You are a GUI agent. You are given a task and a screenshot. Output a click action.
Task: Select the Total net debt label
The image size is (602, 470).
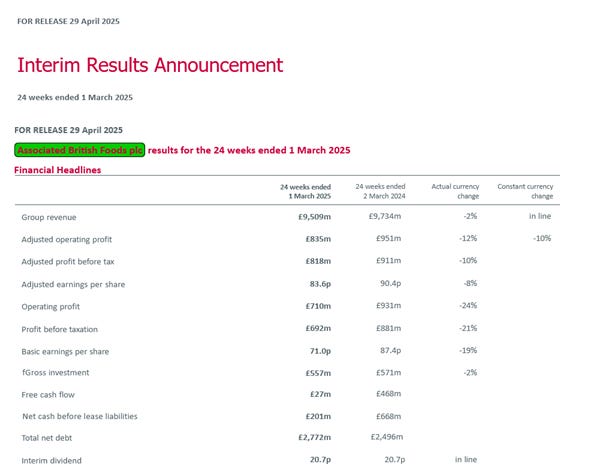click(47, 437)
